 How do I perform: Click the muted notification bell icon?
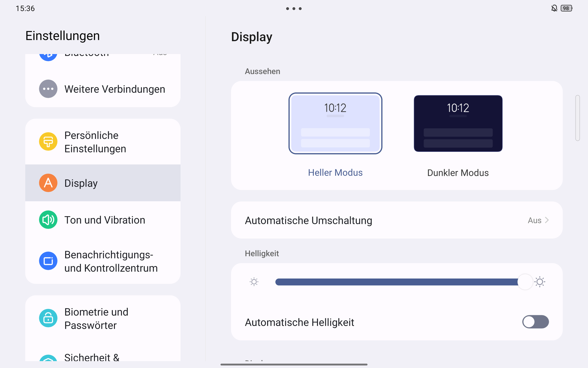554,8
